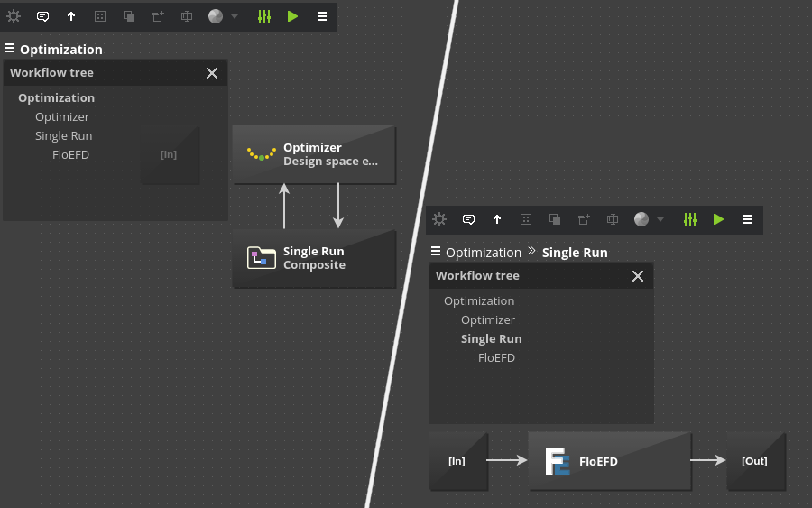This screenshot has height=508, width=812.
Task: Select Single Run in left Workflow tree
Action: pos(64,135)
